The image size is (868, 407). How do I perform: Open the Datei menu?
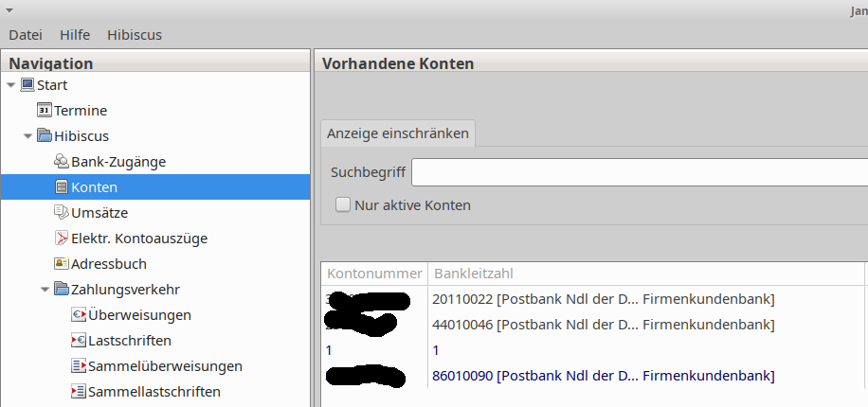(x=26, y=35)
